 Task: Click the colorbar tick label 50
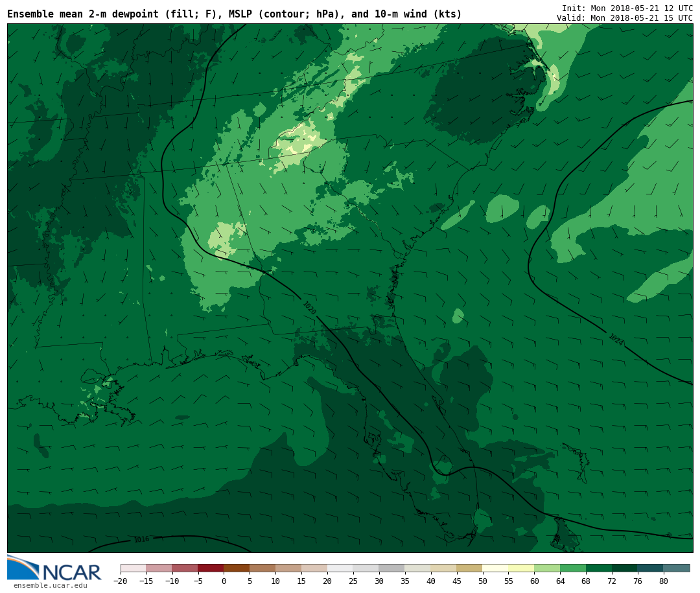point(482,581)
